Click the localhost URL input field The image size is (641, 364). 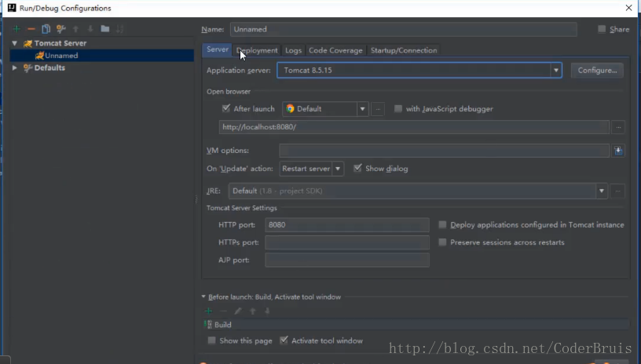tap(414, 127)
